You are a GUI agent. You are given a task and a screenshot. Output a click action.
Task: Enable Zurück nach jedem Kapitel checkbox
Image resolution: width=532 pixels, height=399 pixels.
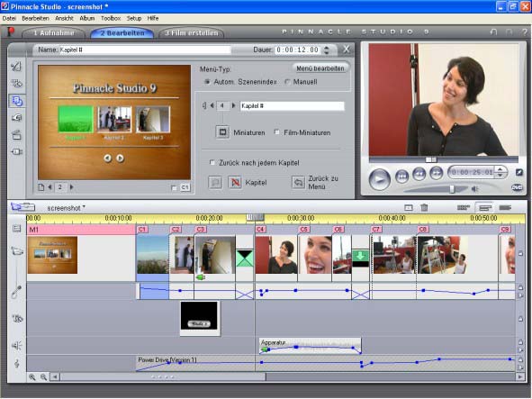212,163
